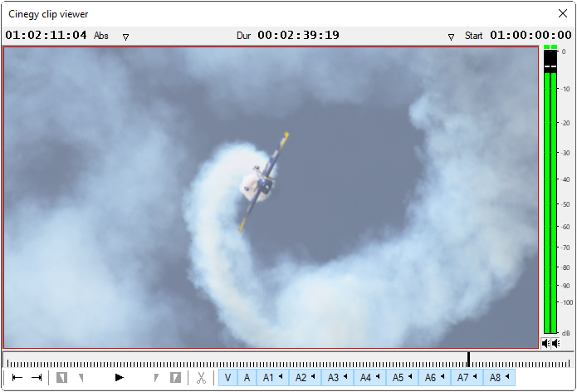Image resolution: width=577 pixels, height=392 pixels.
Task: Open dropdown arrow beside Start label
Action: [452, 37]
